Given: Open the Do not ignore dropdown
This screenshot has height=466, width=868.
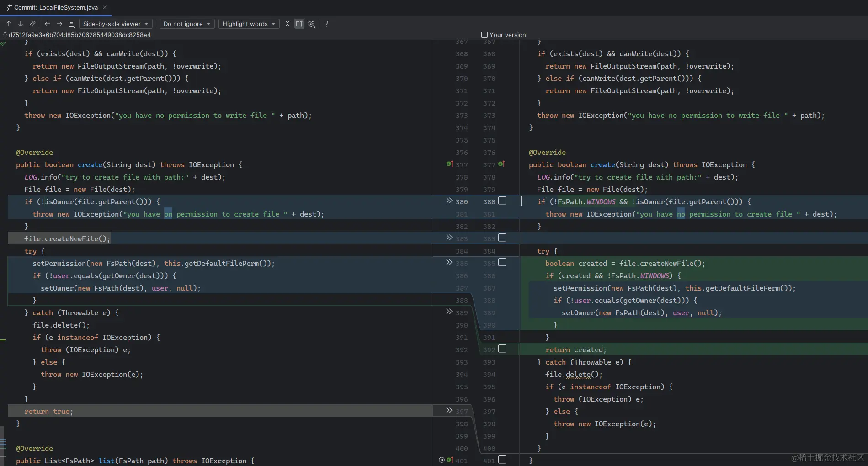Looking at the screenshot, I should click(x=187, y=24).
